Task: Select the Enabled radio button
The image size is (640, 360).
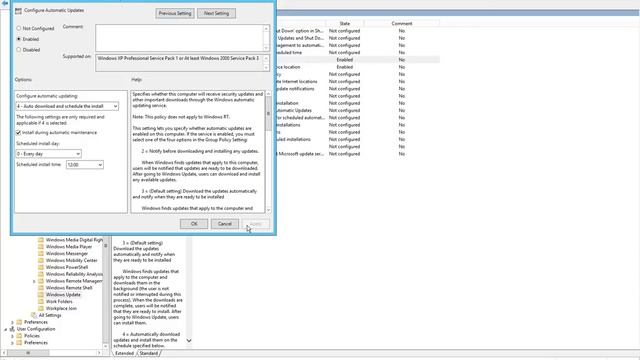Action: pos(18,39)
